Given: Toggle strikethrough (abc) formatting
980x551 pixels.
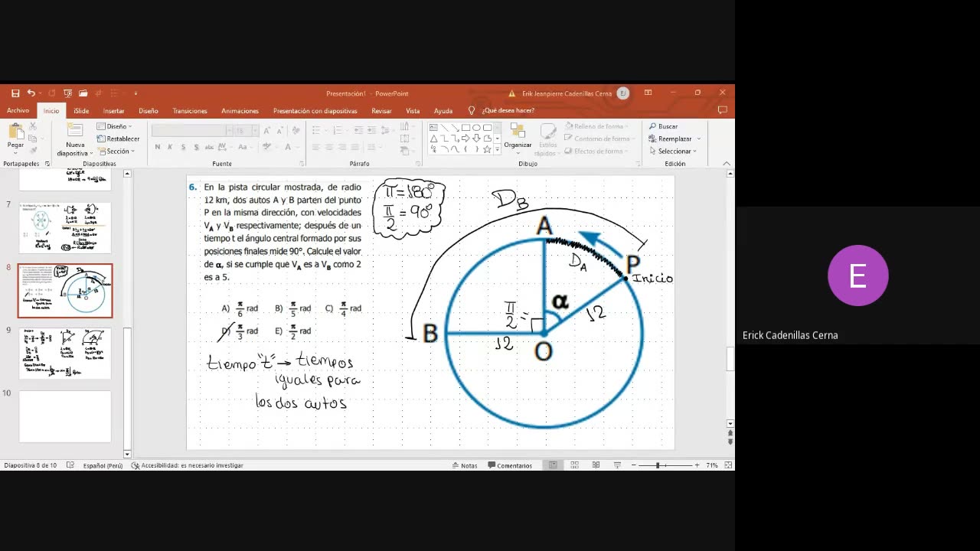Looking at the screenshot, I should (x=210, y=147).
